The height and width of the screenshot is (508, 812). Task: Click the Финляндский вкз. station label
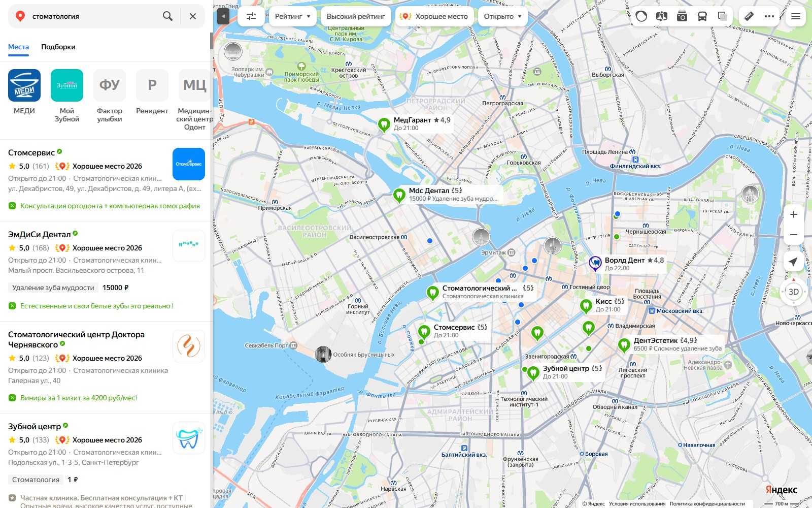(x=635, y=166)
